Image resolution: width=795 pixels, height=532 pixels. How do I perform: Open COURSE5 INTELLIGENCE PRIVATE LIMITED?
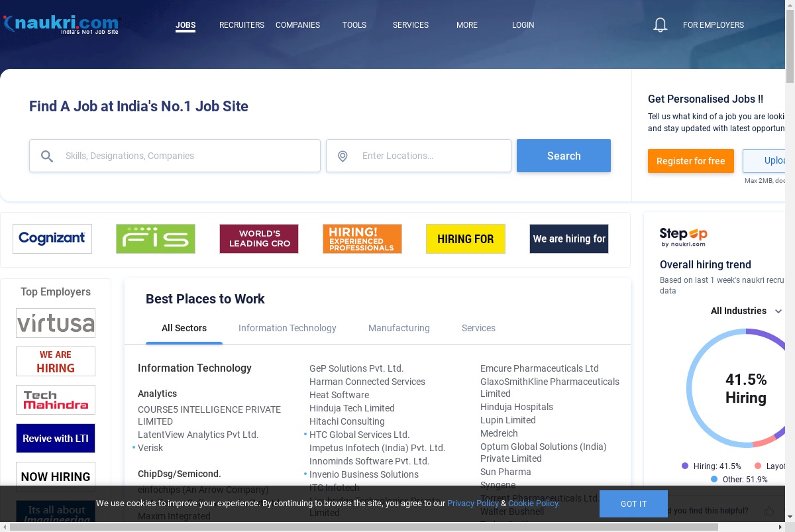pos(209,415)
